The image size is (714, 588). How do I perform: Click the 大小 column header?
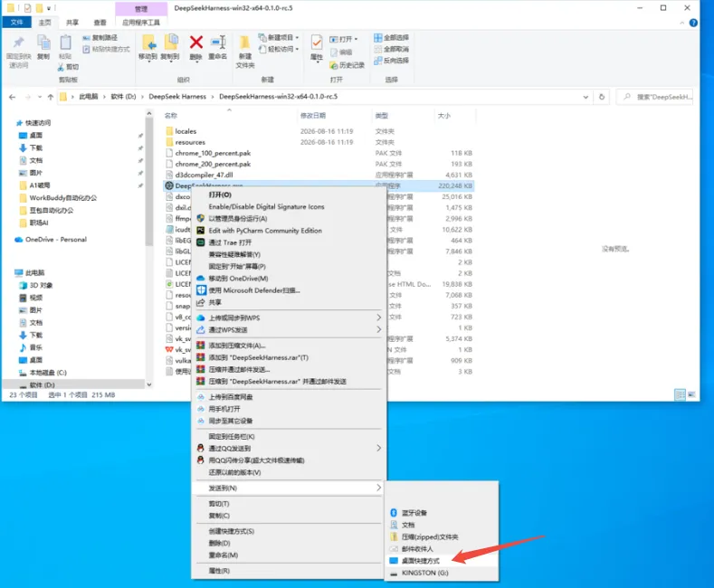click(444, 116)
